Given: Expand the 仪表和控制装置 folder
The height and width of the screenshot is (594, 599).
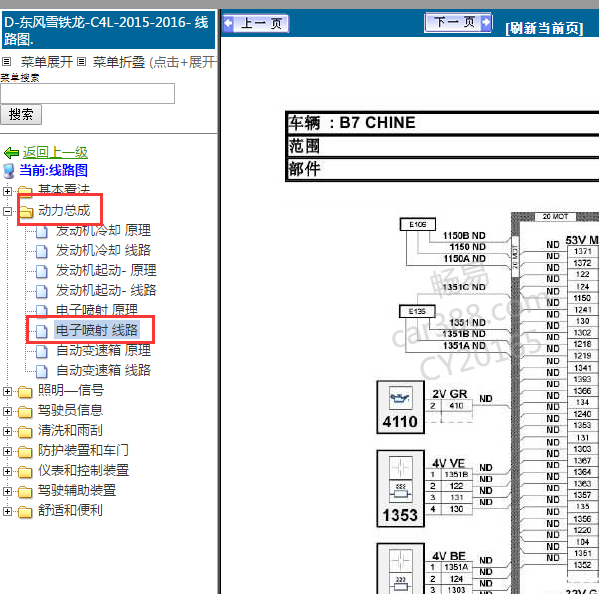Looking at the screenshot, I should click(x=7, y=471).
